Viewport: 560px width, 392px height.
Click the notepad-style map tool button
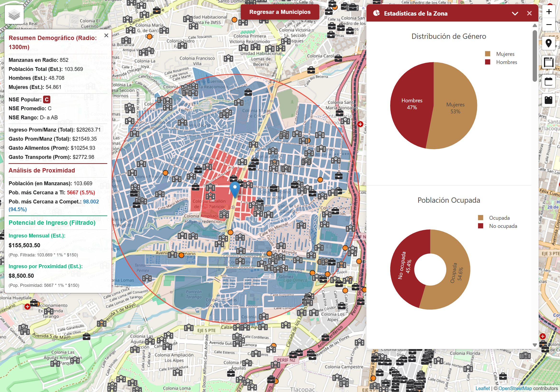[x=548, y=62]
